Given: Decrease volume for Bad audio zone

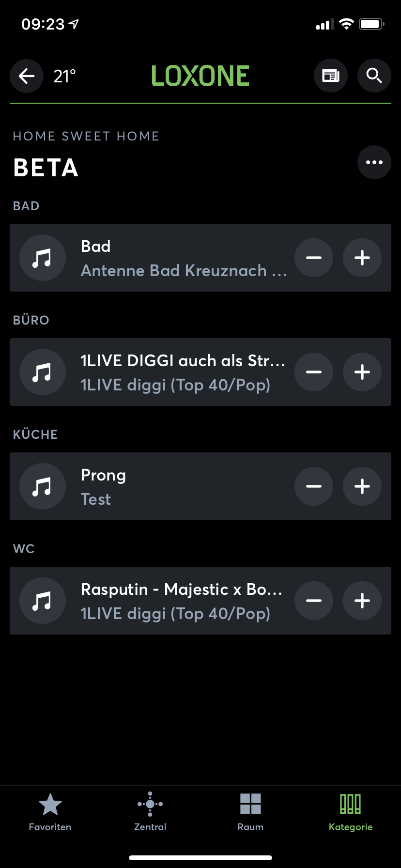Looking at the screenshot, I should tap(314, 258).
